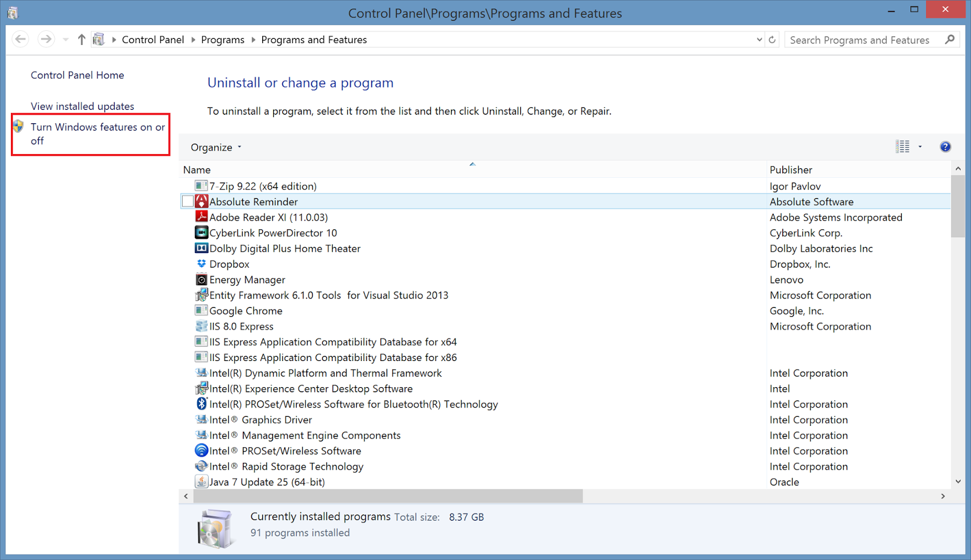Expand the view options dropdown arrow
The height and width of the screenshot is (560, 971).
click(920, 147)
